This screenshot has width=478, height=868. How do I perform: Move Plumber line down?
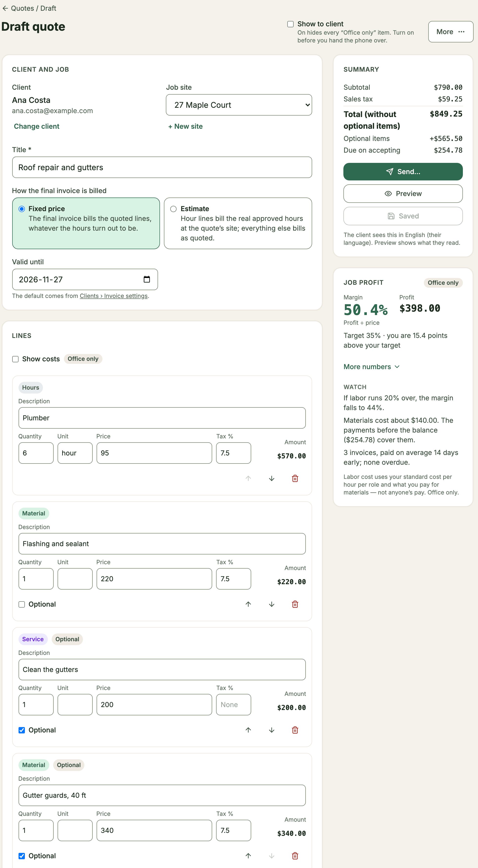pyautogui.click(x=272, y=478)
